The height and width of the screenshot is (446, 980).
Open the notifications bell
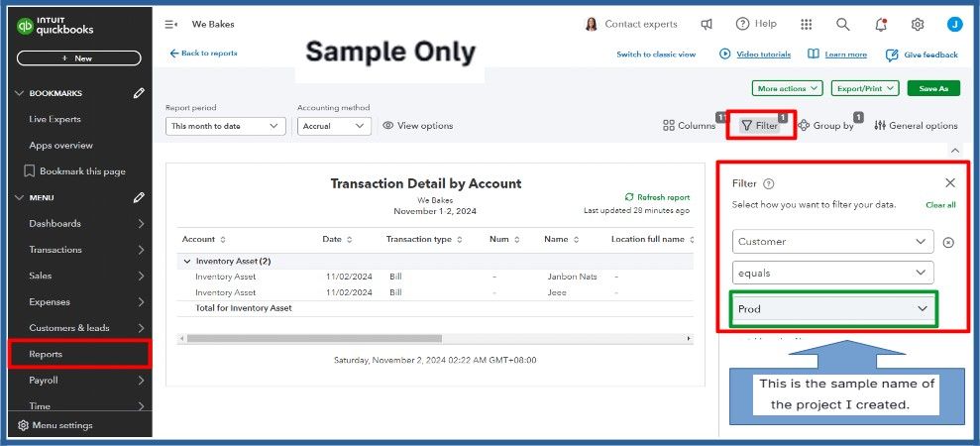(x=881, y=25)
